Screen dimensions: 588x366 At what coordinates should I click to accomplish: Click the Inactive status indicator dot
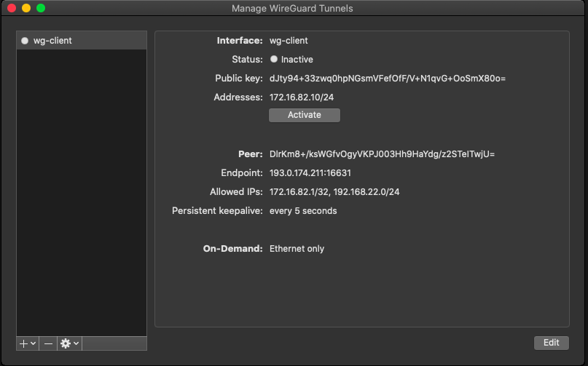click(274, 60)
